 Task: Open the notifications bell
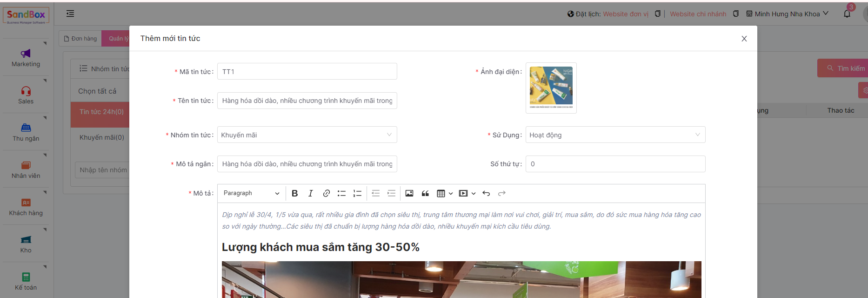click(847, 14)
